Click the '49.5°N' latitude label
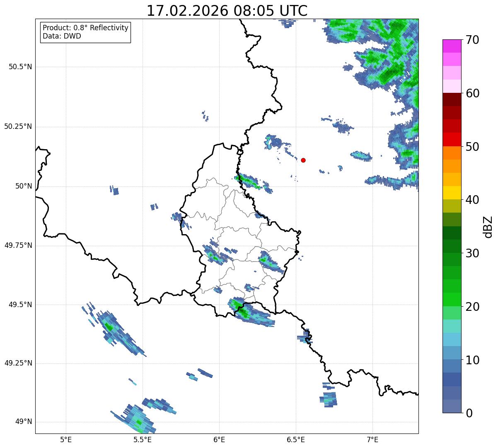Screen dimensions: 498x448 pyautogui.click(x=20, y=305)
